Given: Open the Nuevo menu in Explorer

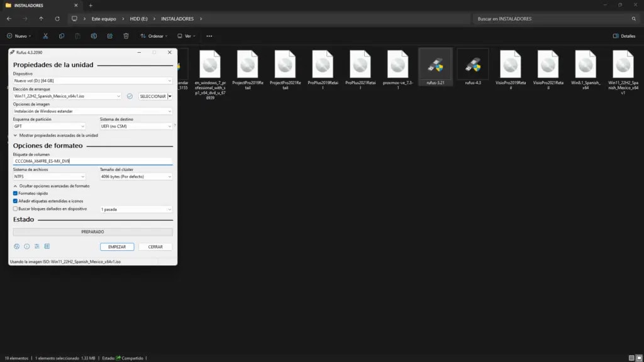Looking at the screenshot, I should [x=19, y=36].
